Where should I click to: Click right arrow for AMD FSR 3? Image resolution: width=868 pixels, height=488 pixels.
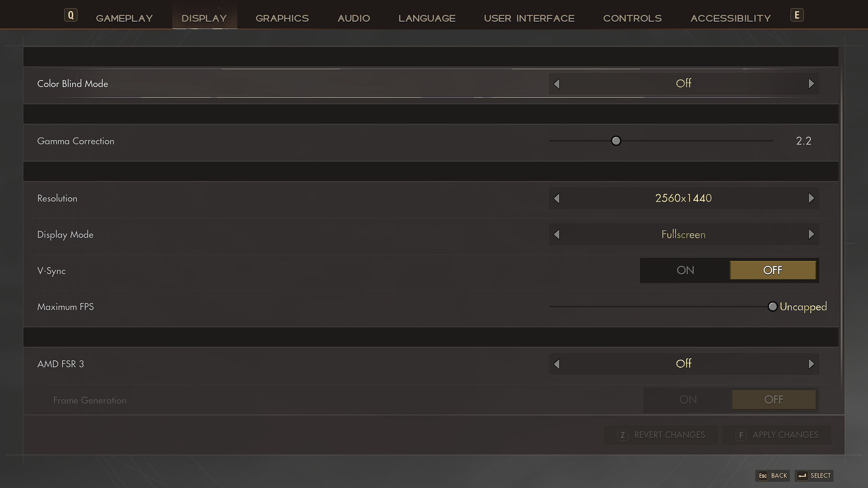(811, 364)
